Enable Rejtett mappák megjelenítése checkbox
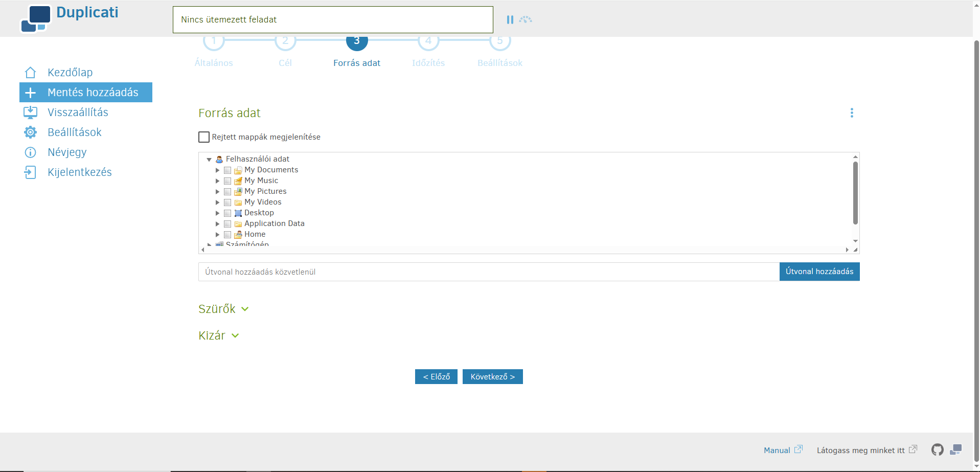Screen dimensions: 980x472 204,137
